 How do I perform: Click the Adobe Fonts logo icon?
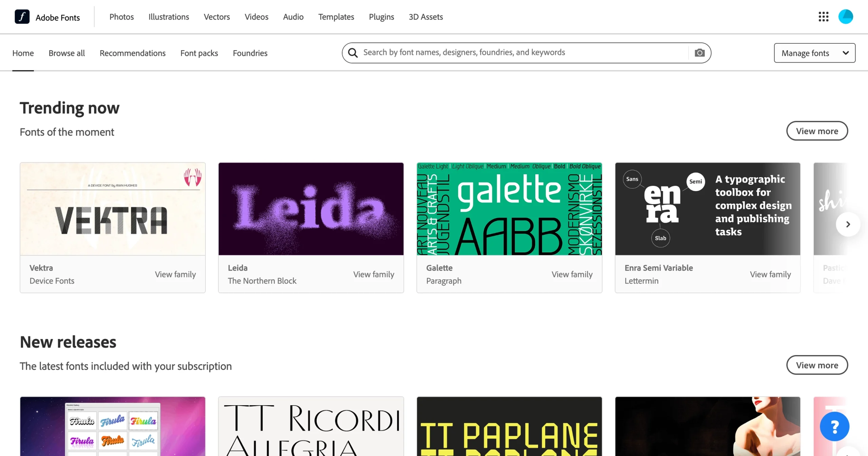(x=22, y=17)
